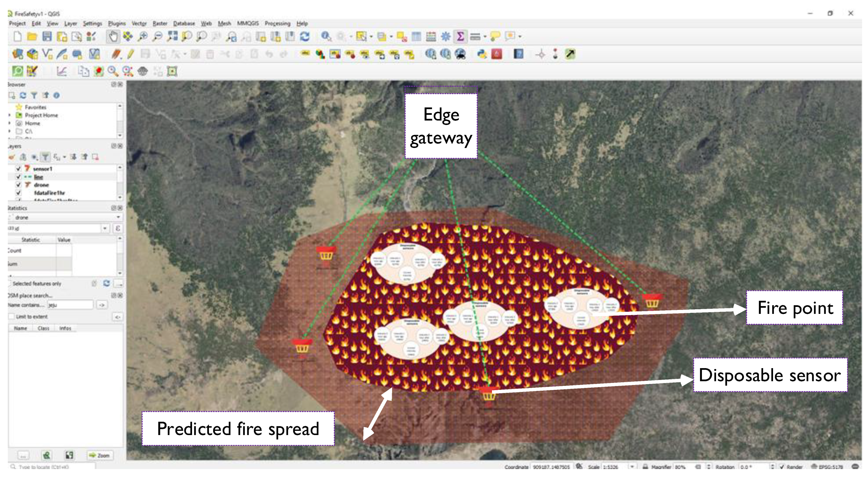Select the fdataFire1hr layer
Screen dimensions: 868x480
pos(49,193)
